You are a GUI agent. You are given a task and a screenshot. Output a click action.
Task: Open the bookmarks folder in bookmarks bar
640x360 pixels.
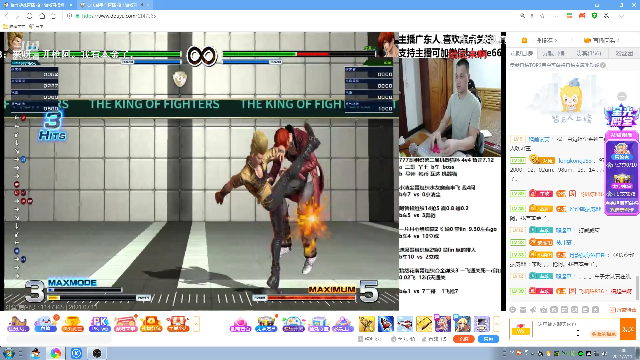coord(14,26)
